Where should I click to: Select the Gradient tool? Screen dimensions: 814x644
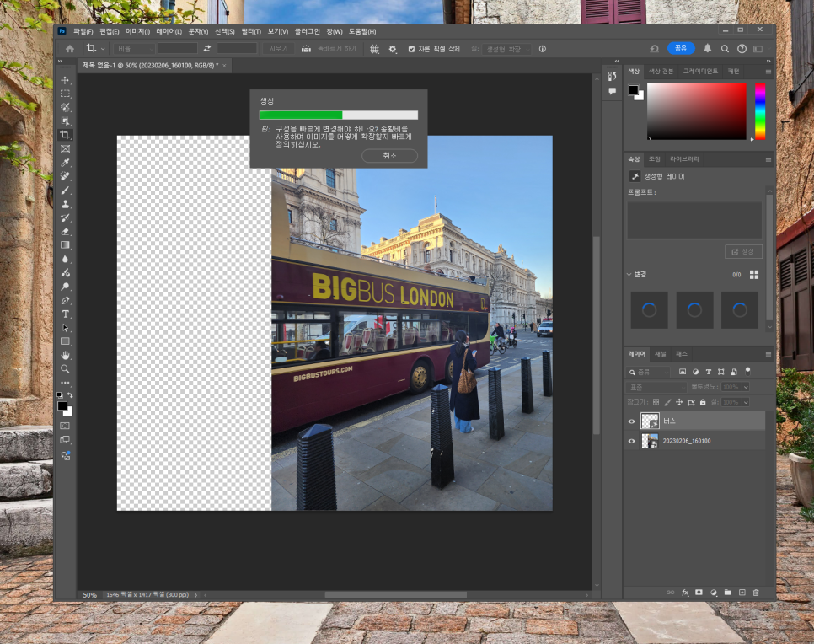coord(65,245)
